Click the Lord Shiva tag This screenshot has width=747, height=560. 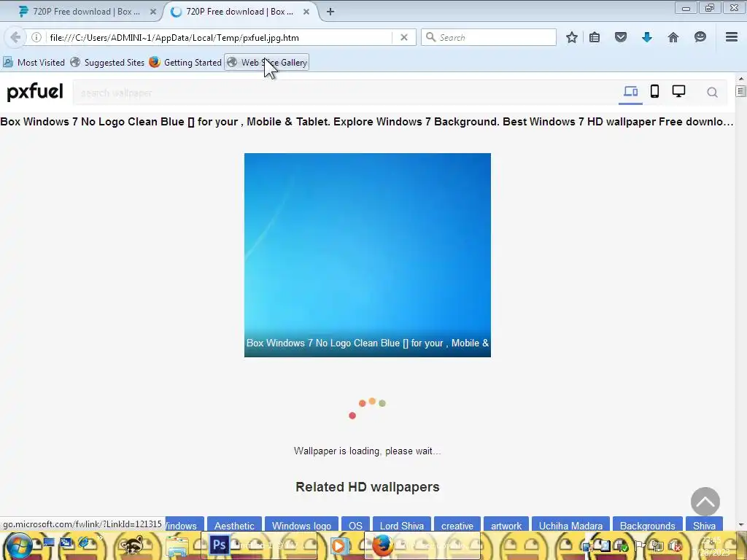[x=402, y=525]
